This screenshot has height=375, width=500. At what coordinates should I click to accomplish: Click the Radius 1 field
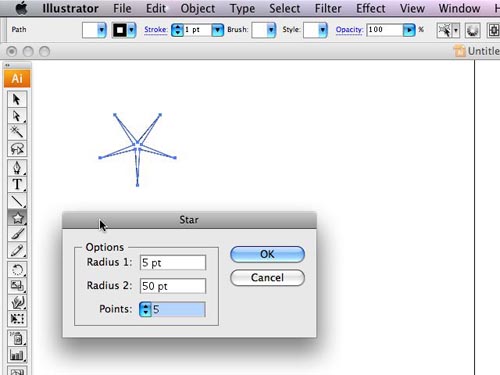click(173, 263)
